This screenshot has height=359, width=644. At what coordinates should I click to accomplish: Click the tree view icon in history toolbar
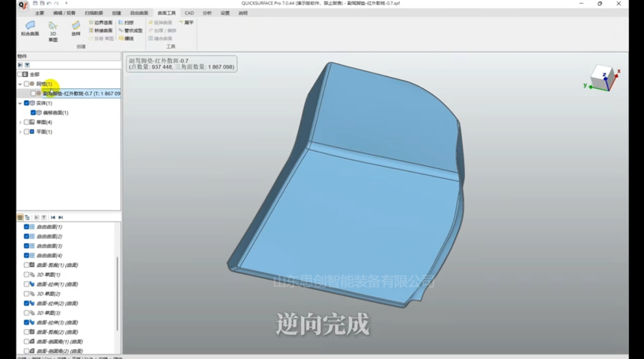(x=27, y=218)
